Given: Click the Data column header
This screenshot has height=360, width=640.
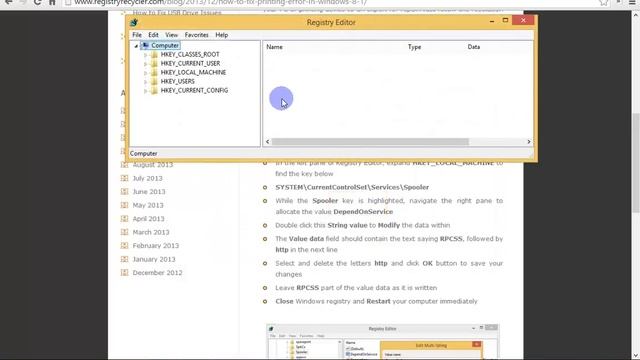Looking at the screenshot, I should click(473, 47).
